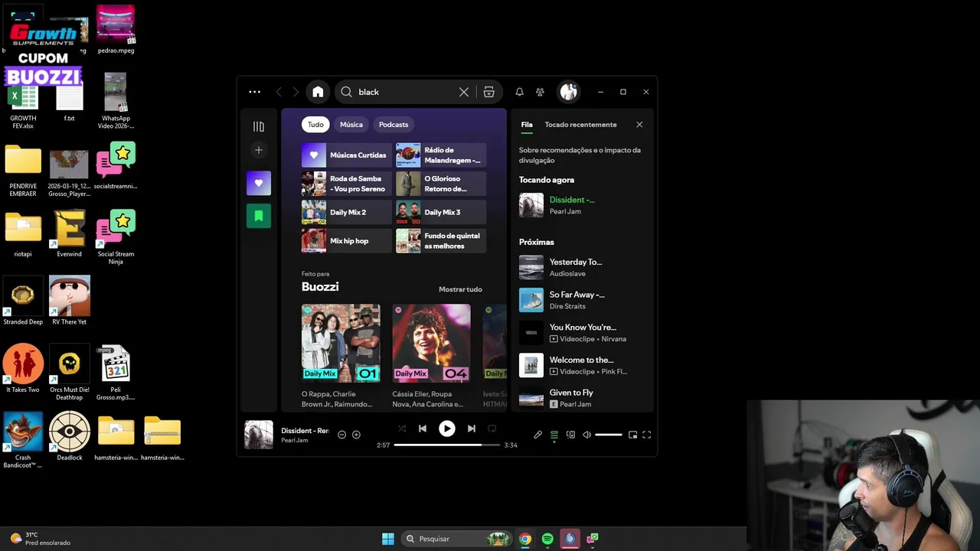Click the Mostrar tudo link
This screenshot has width=980, height=551.
click(x=460, y=289)
